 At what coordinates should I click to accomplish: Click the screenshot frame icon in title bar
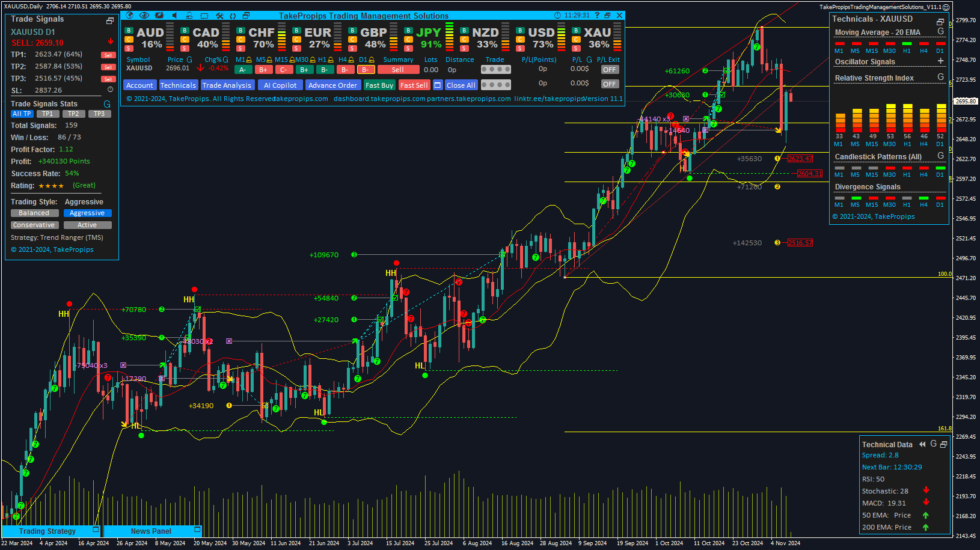point(204,16)
